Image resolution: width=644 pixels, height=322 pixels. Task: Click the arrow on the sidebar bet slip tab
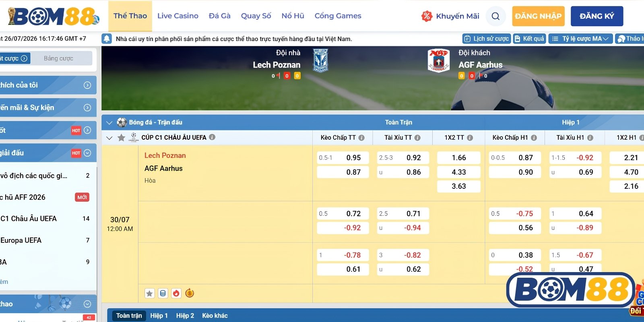[24, 58]
